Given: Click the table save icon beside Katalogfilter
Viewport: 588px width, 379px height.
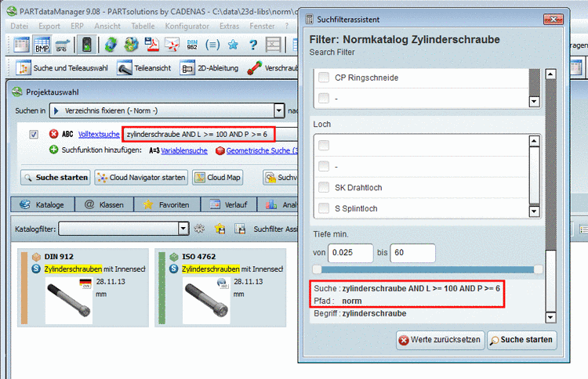Looking at the screenshot, I should [x=240, y=229].
